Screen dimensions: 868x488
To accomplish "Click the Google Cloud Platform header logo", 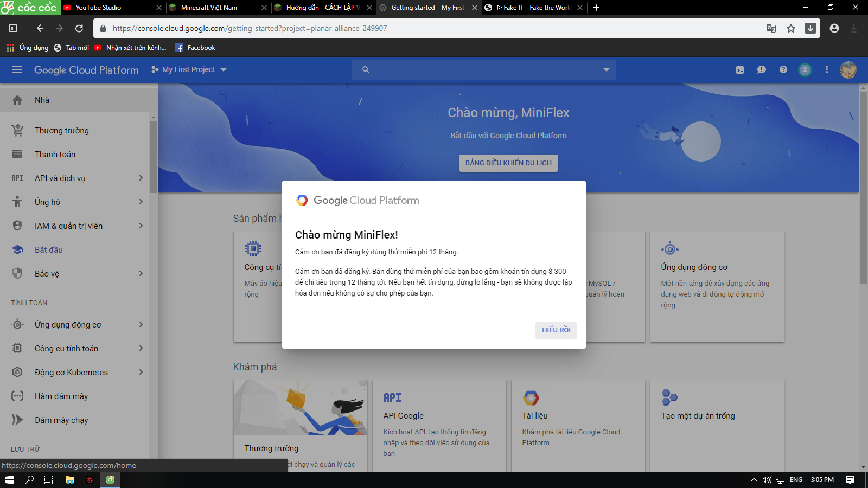I will click(86, 70).
